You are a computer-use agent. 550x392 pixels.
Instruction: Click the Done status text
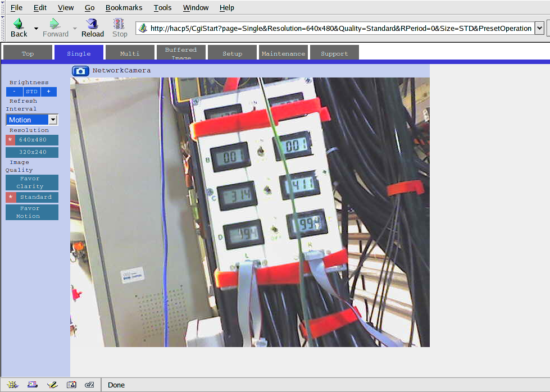point(116,385)
